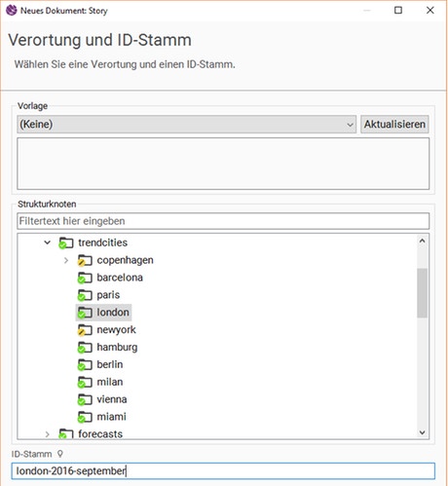The height and width of the screenshot is (486, 448).
Task: Click the tree scrollbar down arrow
Action: pos(422,432)
